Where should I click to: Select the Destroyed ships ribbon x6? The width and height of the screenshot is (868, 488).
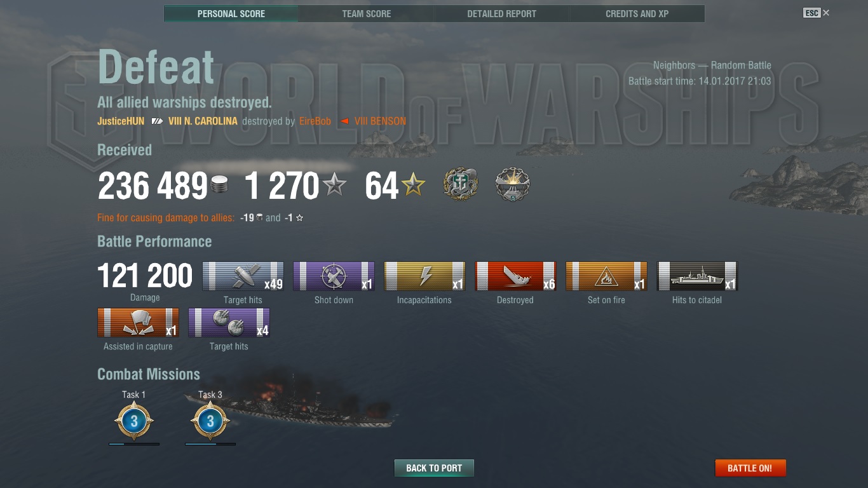[x=515, y=276]
